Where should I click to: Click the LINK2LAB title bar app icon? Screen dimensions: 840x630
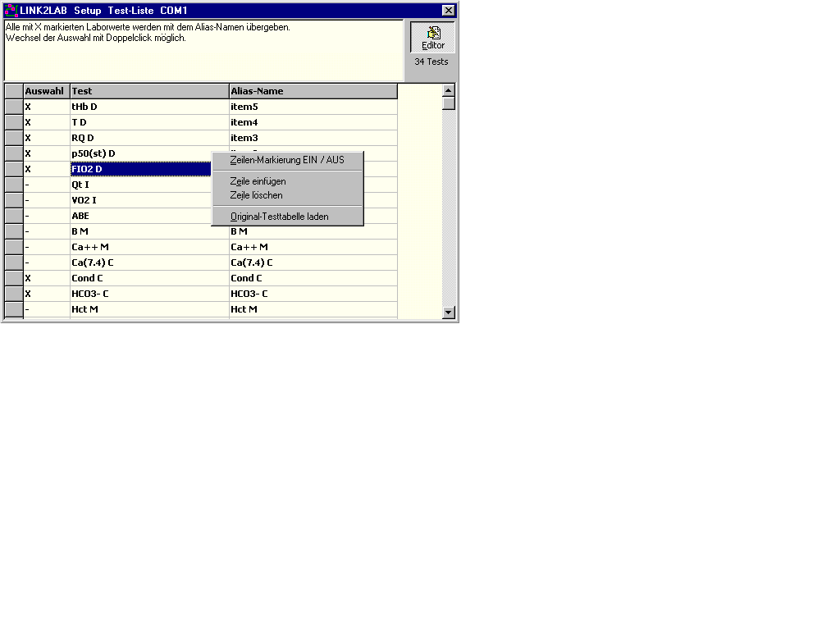tap(11, 11)
